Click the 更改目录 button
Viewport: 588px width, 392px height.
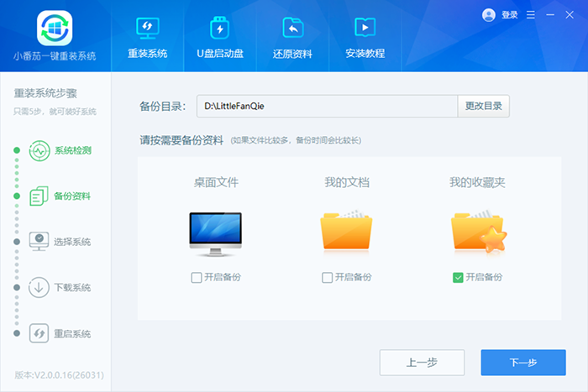tap(483, 107)
